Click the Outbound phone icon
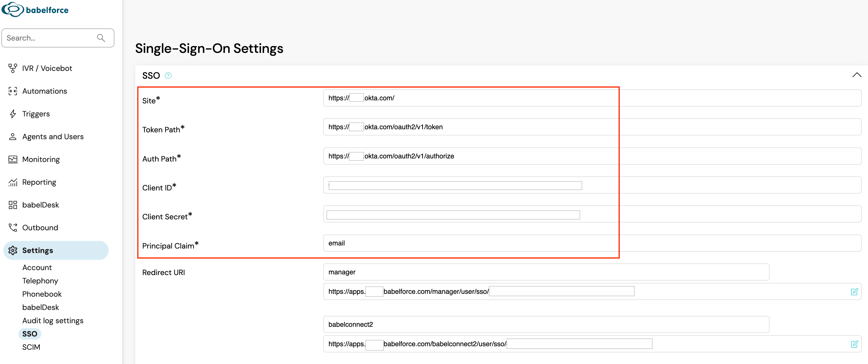Viewport: 868px width, 364px height. (x=13, y=228)
